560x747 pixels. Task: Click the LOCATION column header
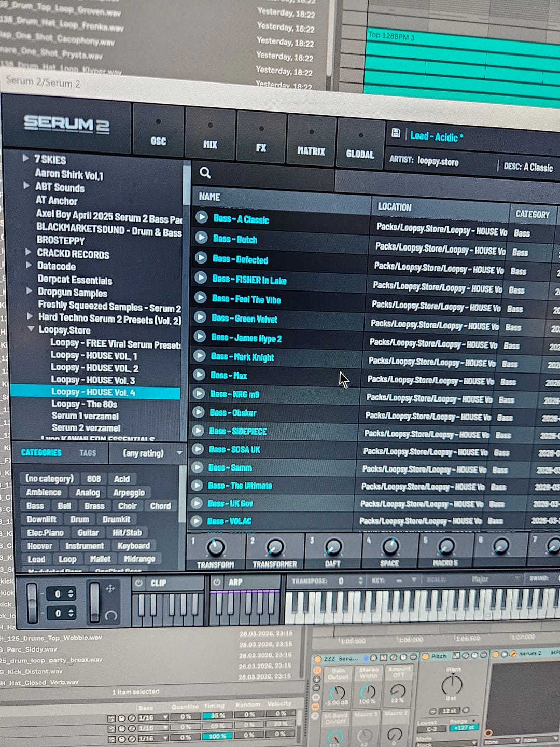pos(395,207)
